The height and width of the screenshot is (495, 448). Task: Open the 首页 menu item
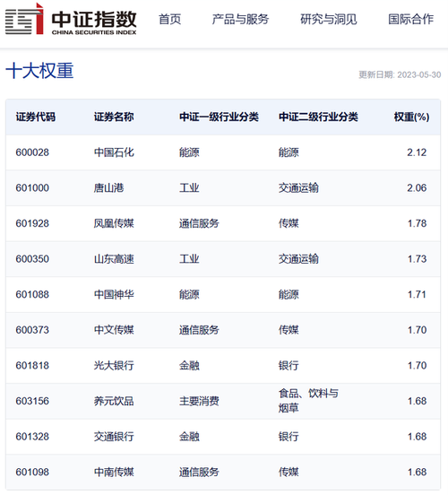coord(169,19)
